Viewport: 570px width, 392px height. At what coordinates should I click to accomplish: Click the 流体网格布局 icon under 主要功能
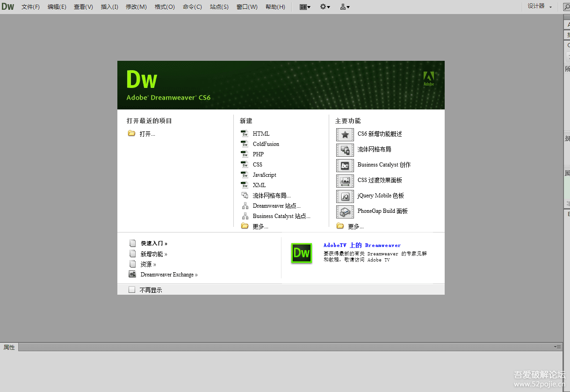pyautogui.click(x=345, y=150)
